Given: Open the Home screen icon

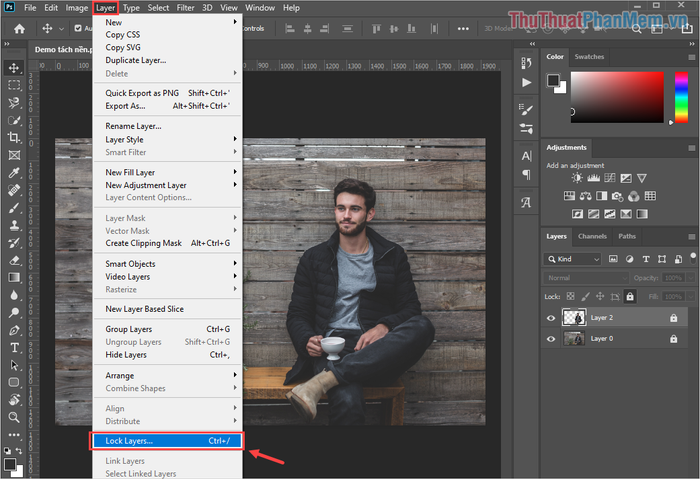Looking at the screenshot, I should click(x=19, y=29).
